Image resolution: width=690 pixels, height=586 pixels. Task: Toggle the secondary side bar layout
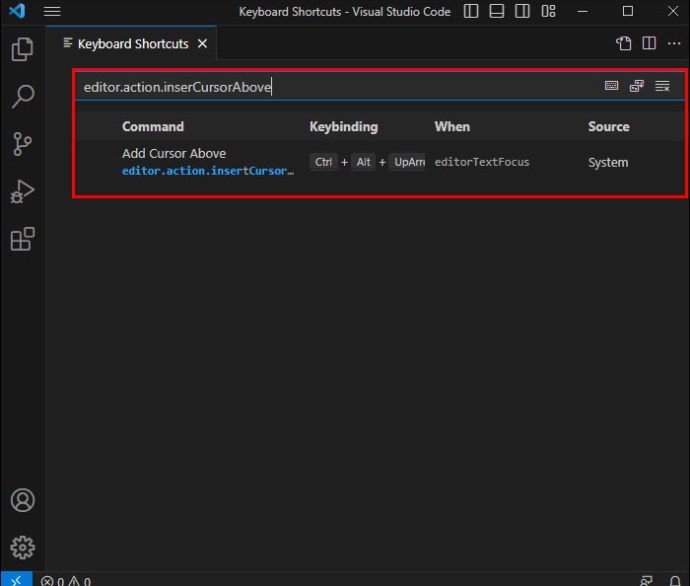[522, 11]
